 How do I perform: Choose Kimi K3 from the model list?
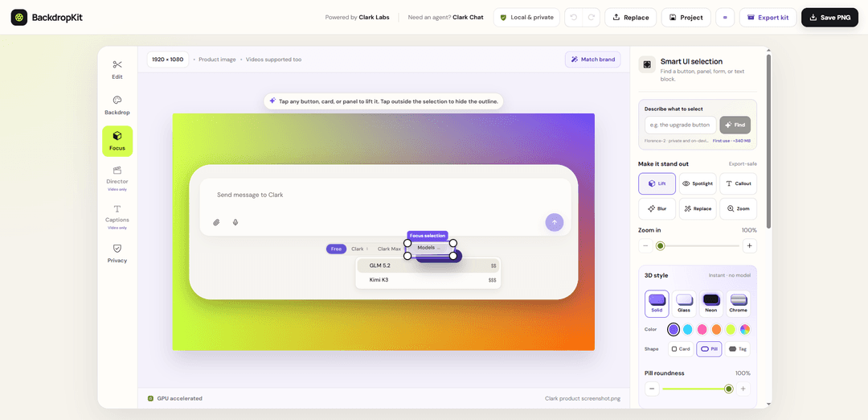coord(428,280)
